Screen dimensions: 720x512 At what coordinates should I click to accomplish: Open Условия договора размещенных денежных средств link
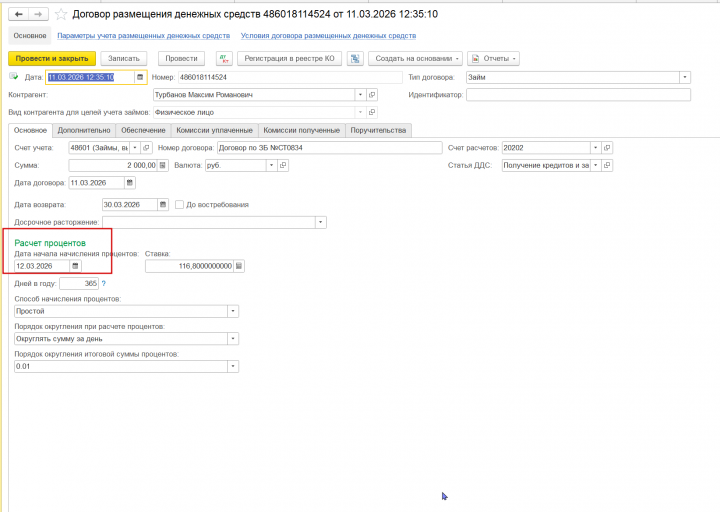pos(328,36)
